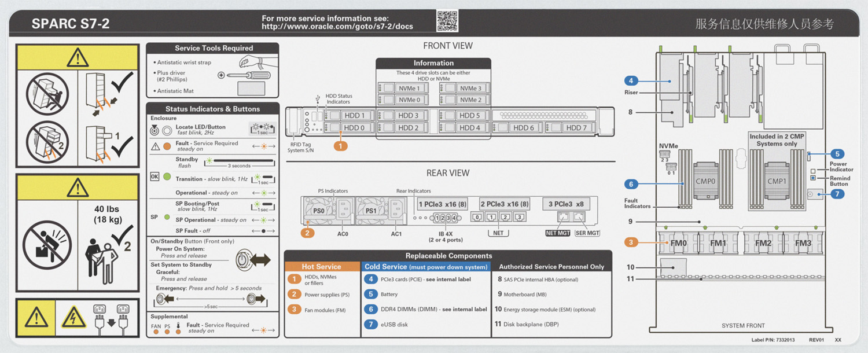Image resolution: width=868 pixels, height=353 pixels.
Task: Click the green Operational status LED dot
Action: [167, 177]
